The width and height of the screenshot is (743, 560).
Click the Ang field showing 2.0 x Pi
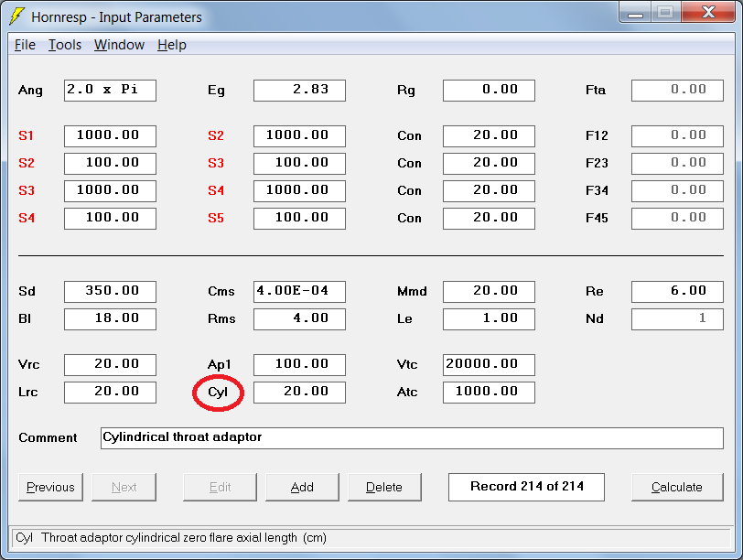tap(110, 91)
